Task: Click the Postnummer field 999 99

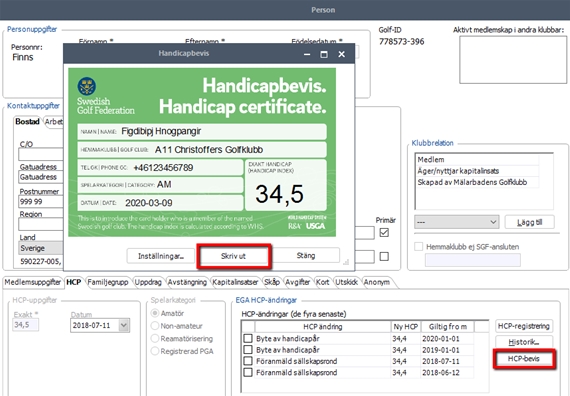Action: 41,201
